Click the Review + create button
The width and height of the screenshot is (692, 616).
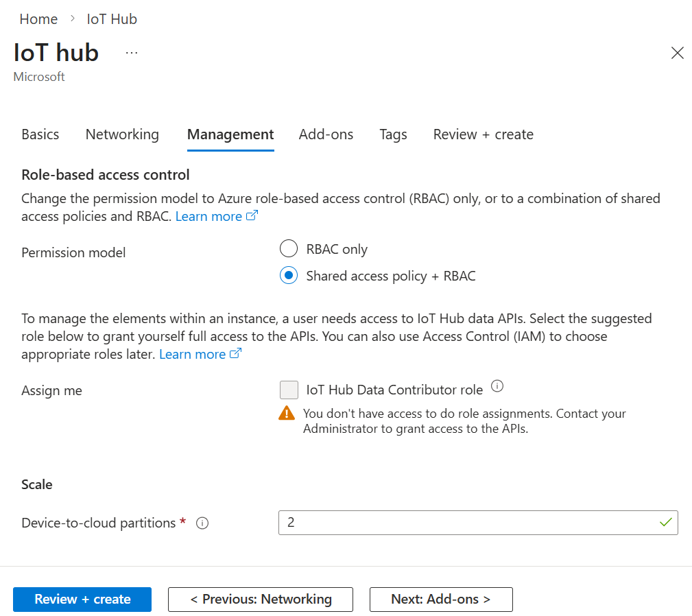(82, 599)
